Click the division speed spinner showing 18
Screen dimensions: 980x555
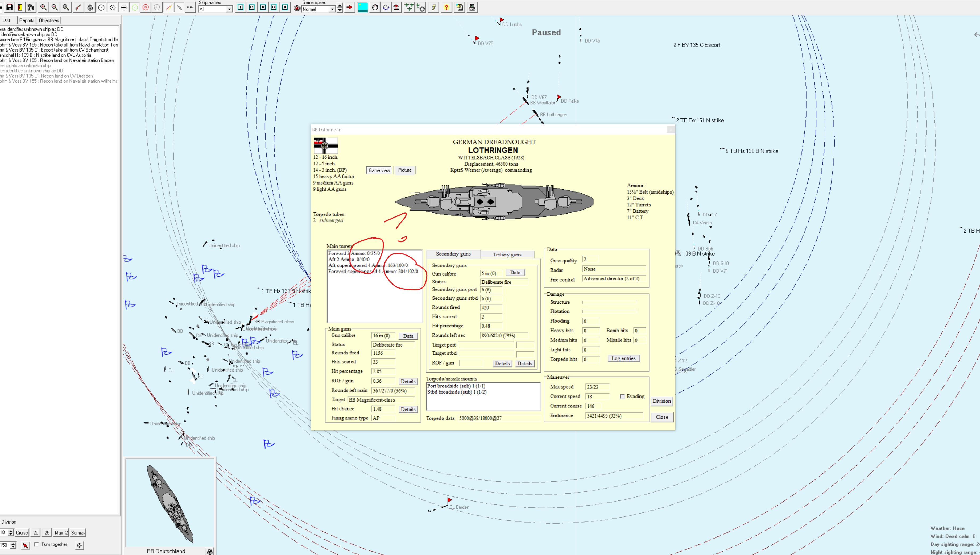point(11,532)
